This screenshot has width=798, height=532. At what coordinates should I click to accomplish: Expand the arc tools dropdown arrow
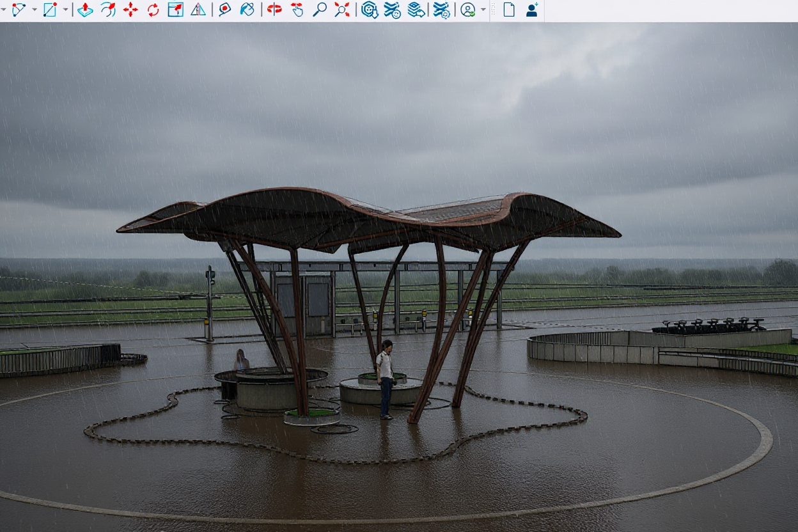(34, 10)
